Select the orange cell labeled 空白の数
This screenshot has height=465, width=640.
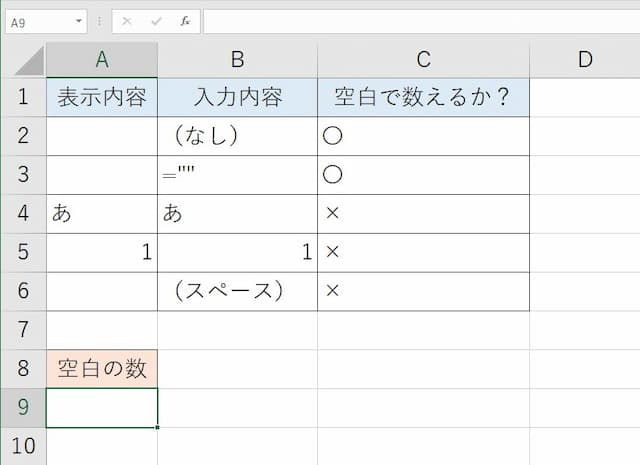pos(102,369)
